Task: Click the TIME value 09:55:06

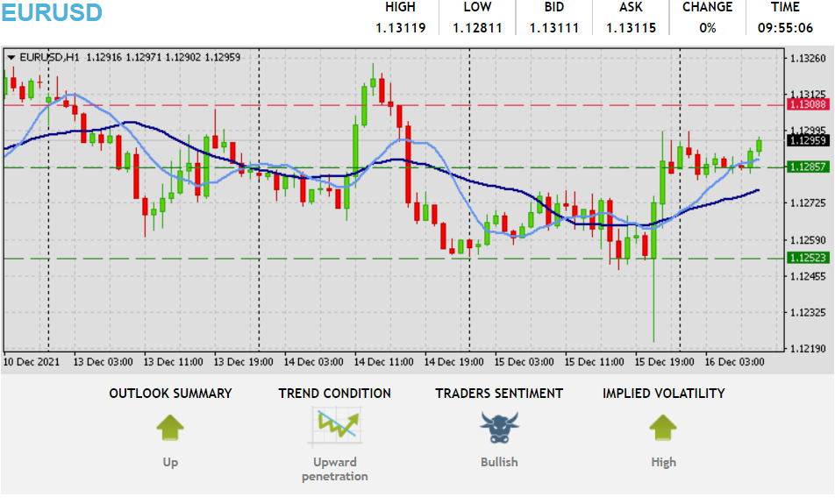Action: click(785, 28)
